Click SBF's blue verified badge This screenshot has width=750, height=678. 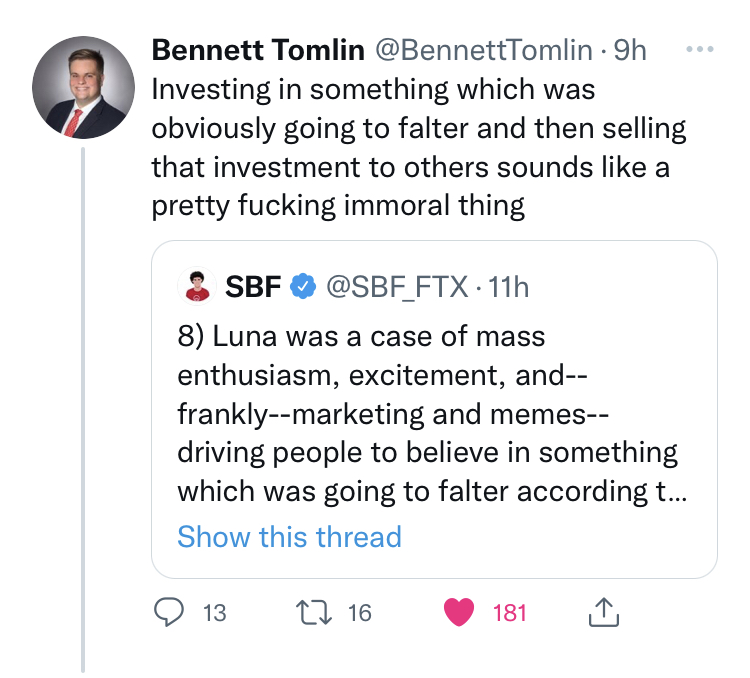coord(302,287)
